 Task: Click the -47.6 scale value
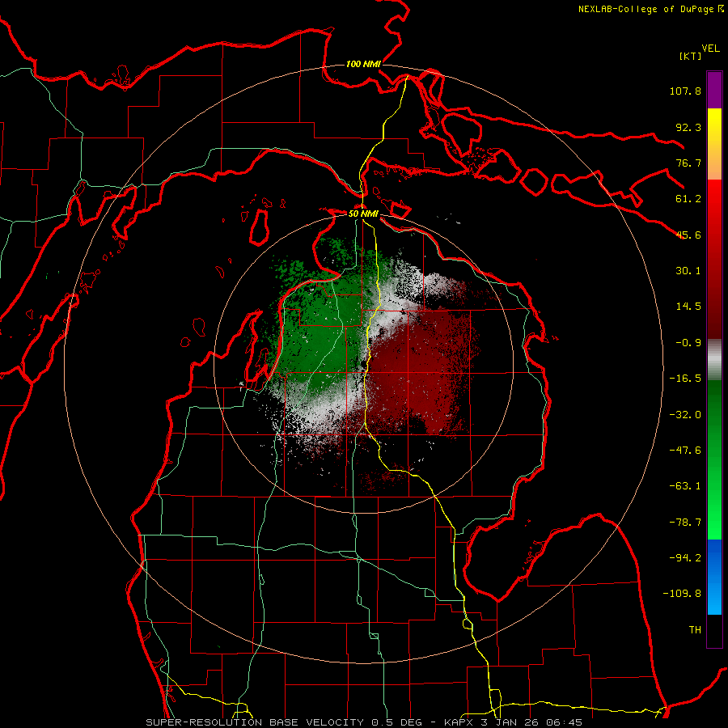[x=685, y=451]
